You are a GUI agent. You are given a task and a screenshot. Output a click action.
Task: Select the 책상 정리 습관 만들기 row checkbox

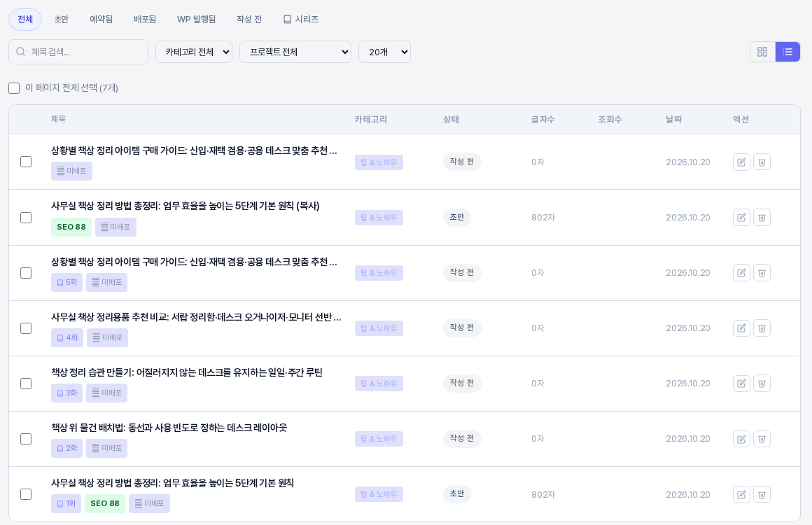coord(26,384)
